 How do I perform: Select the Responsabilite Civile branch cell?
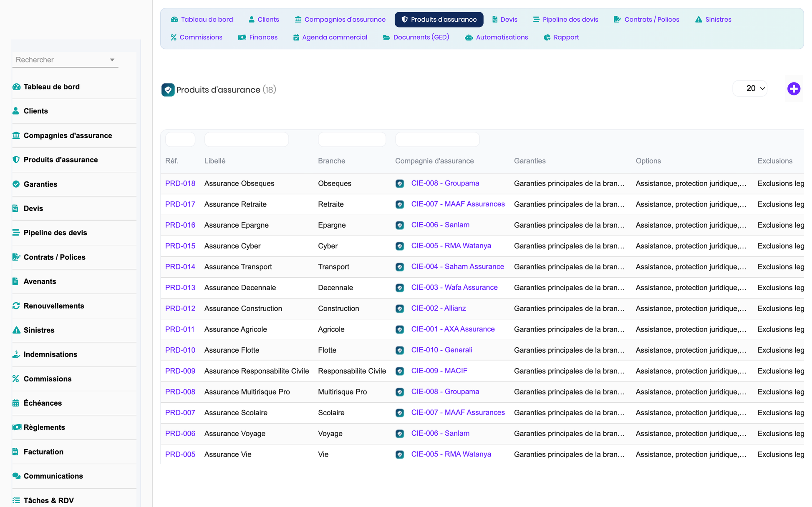(x=352, y=371)
